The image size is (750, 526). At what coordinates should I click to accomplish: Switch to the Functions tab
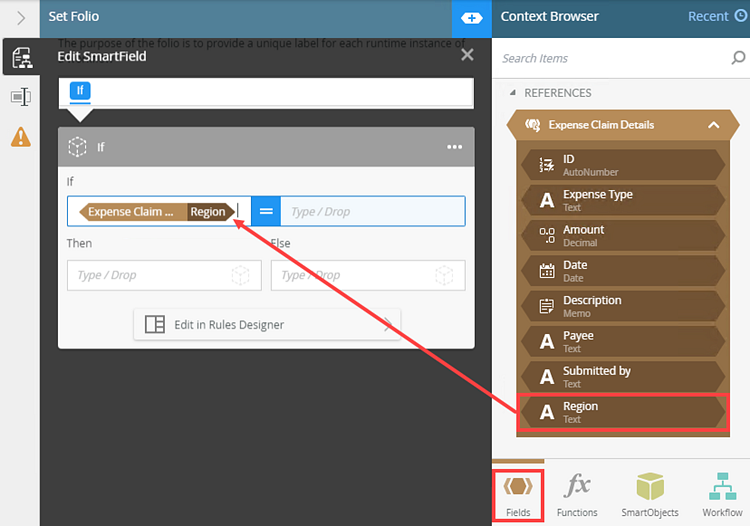click(577, 495)
